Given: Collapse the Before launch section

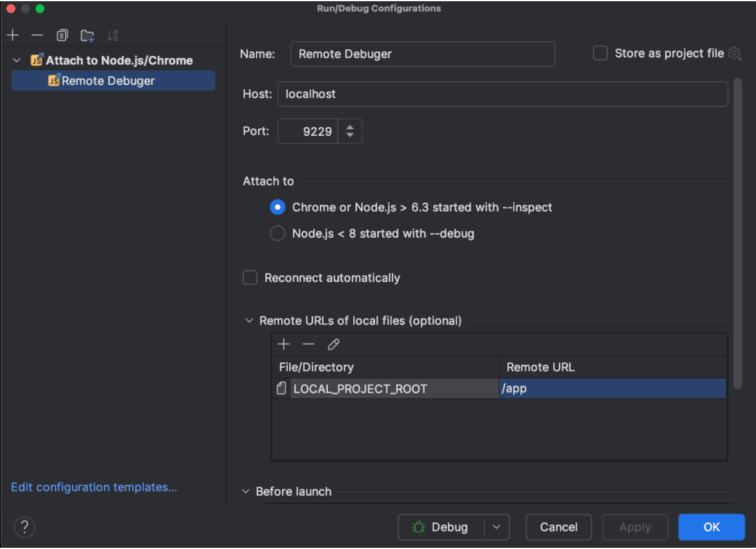Looking at the screenshot, I should (245, 491).
